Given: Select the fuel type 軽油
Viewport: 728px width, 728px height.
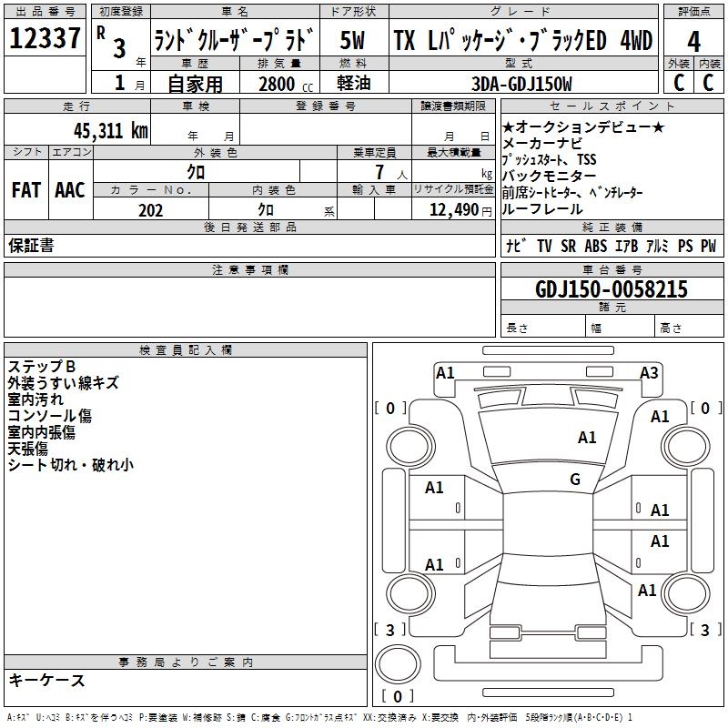Looking at the screenshot, I should pos(354,83).
